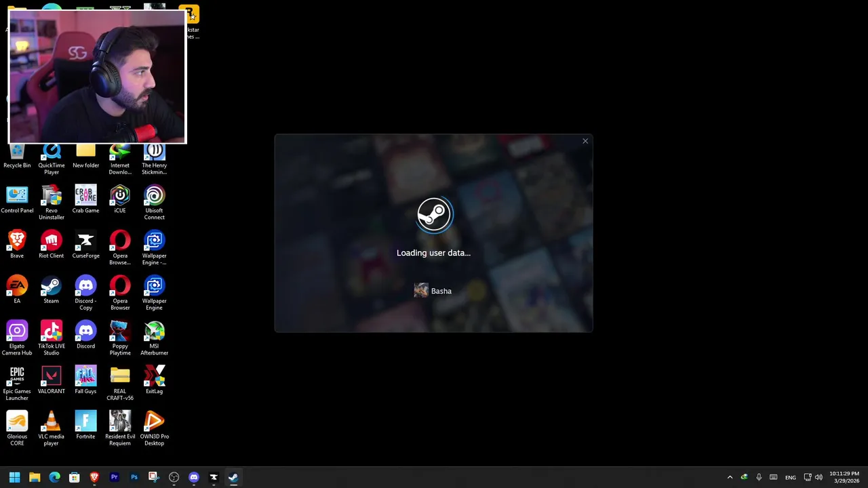
Task: Open Elgato Camera Hub desktop icon
Action: click(17, 338)
